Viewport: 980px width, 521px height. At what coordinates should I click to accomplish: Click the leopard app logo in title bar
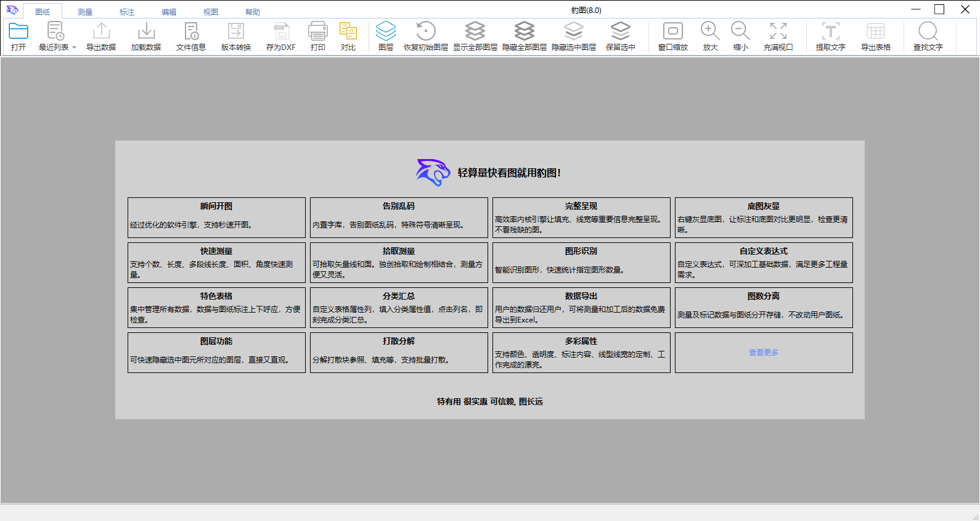(x=12, y=10)
